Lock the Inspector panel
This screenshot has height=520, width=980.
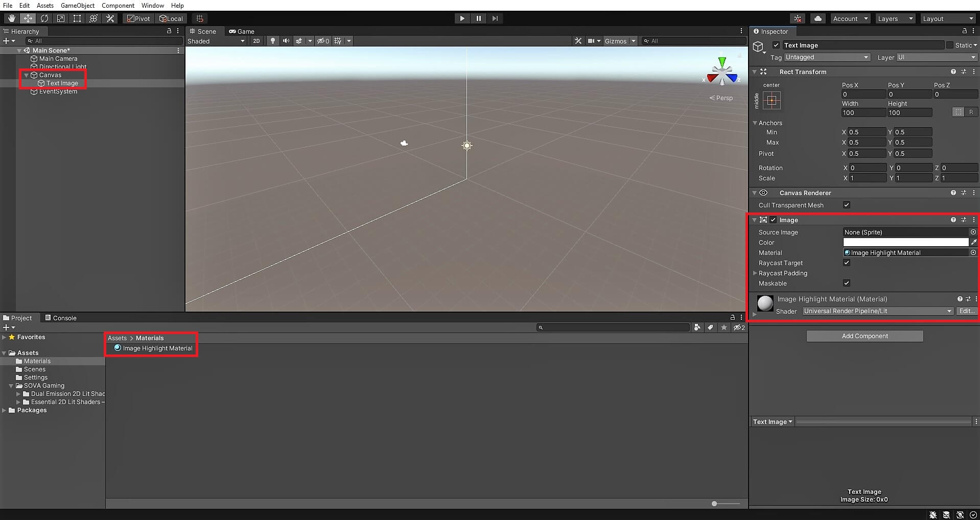pyautogui.click(x=964, y=31)
